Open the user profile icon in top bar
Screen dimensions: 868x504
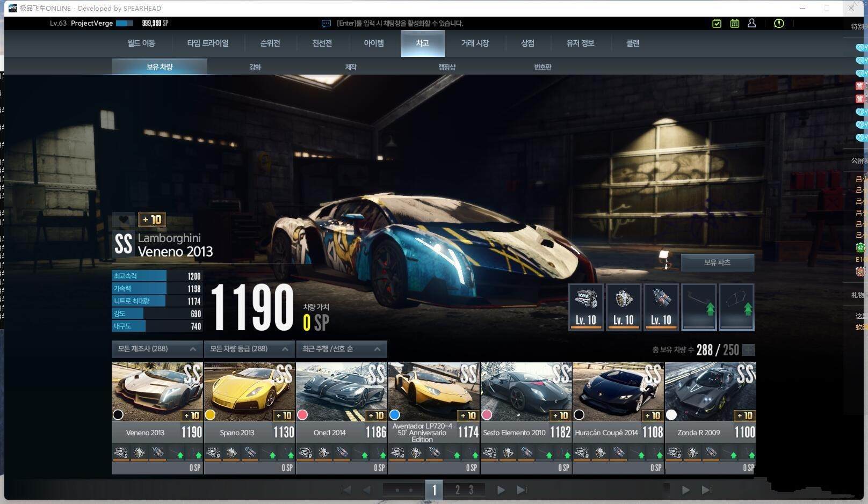tap(751, 23)
